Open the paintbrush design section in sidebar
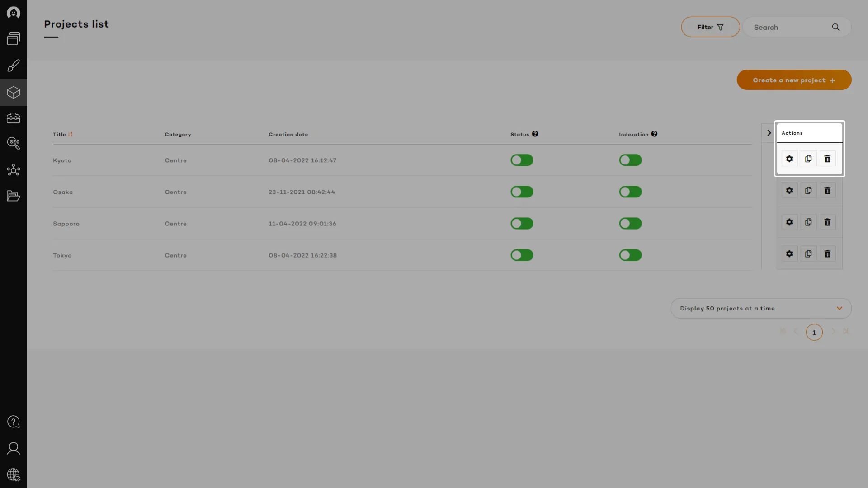The width and height of the screenshot is (868, 488). point(14,66)
